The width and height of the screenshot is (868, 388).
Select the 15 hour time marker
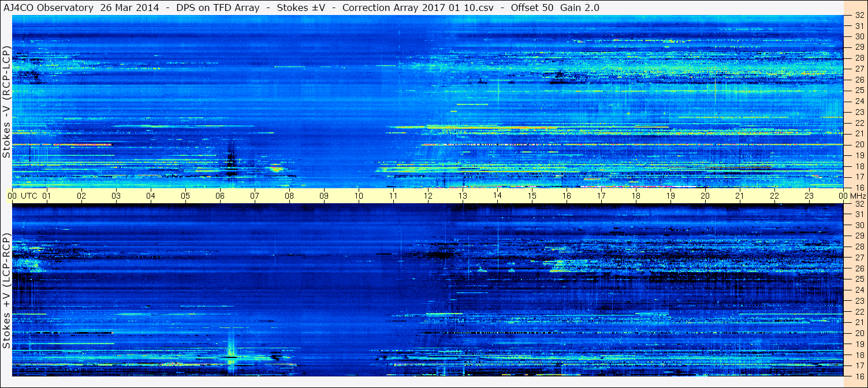[x=532, y=196]
